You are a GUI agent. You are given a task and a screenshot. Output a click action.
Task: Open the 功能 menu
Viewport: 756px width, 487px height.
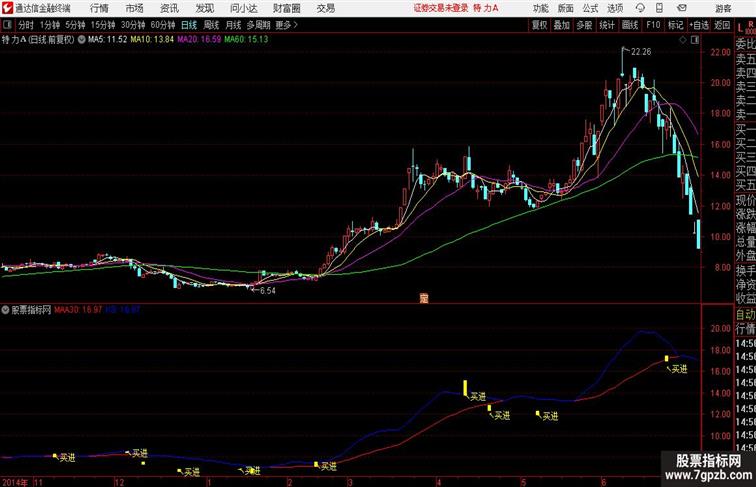(540, 8)
